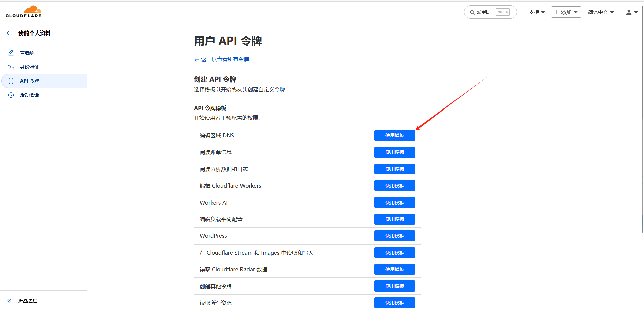Expand the 支持 dropdown
644x309 pixels.
(x=537, y=12)
